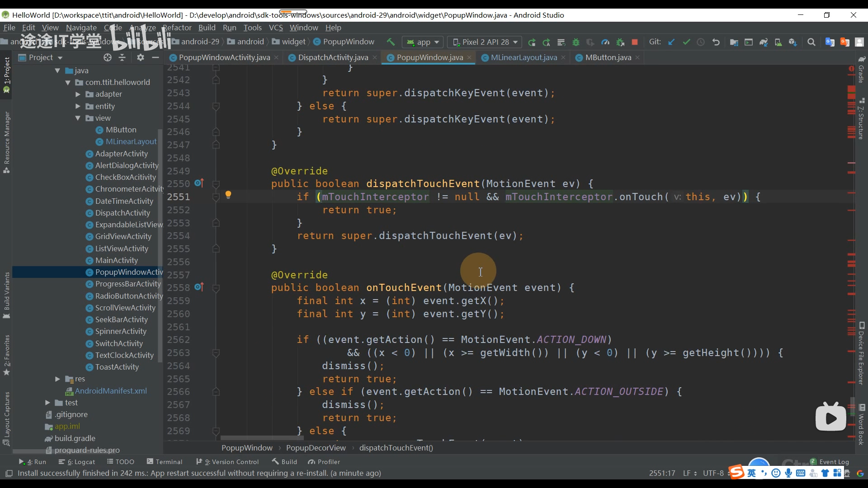This screenshot has height=488, width=868.
Task: Click Sync Project with Gradle Files icon
Action: click(x=764, y=42)
